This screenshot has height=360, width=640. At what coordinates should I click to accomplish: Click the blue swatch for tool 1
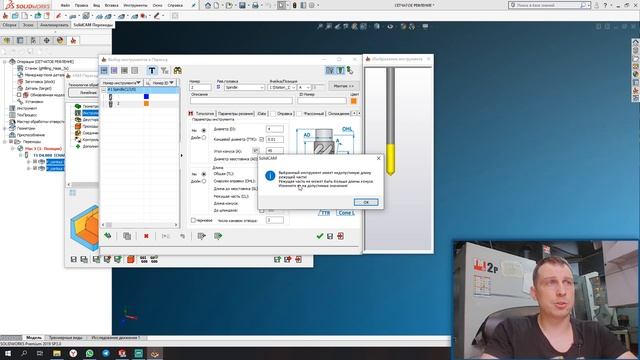click(x=146, y=96)
